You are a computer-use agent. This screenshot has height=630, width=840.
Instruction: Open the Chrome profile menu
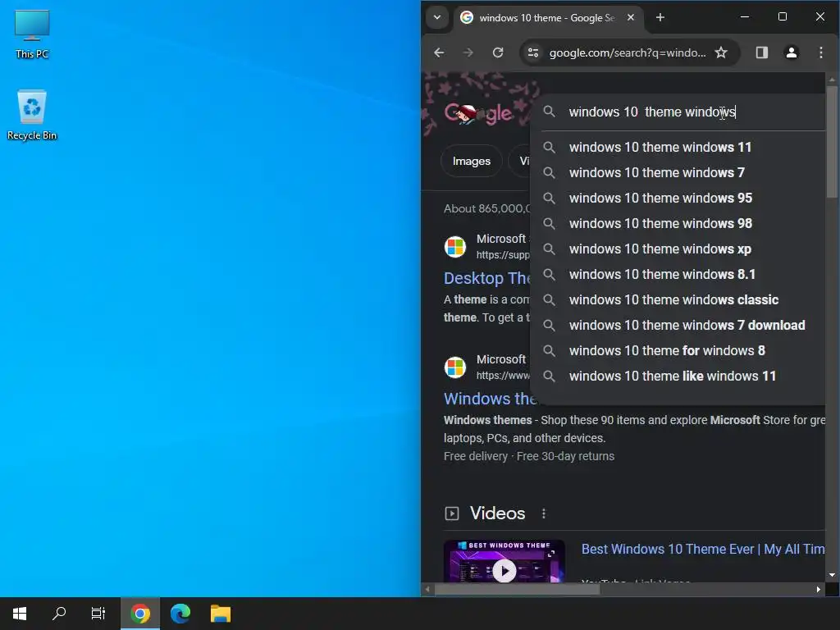point(792,52)
